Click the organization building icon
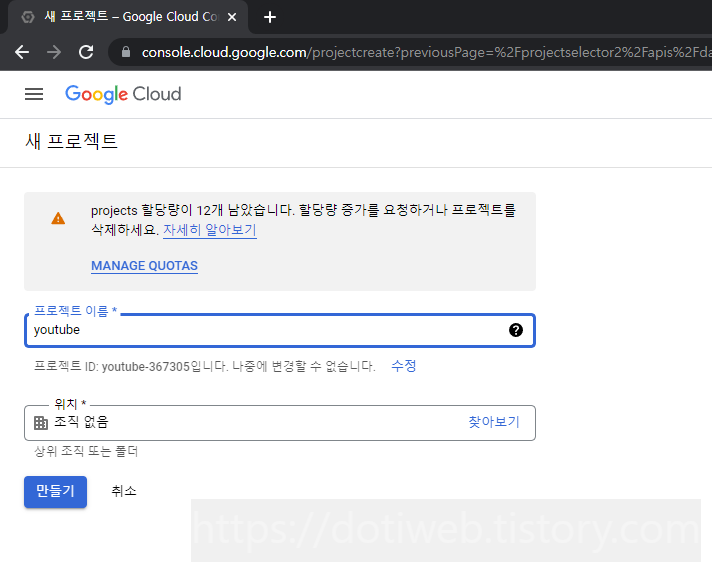 coord(41,423)
